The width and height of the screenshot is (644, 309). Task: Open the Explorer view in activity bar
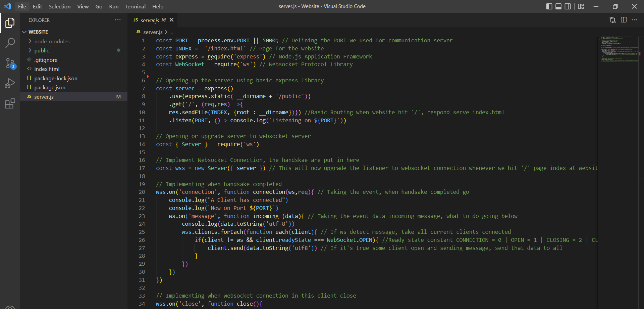coord(10,23)
